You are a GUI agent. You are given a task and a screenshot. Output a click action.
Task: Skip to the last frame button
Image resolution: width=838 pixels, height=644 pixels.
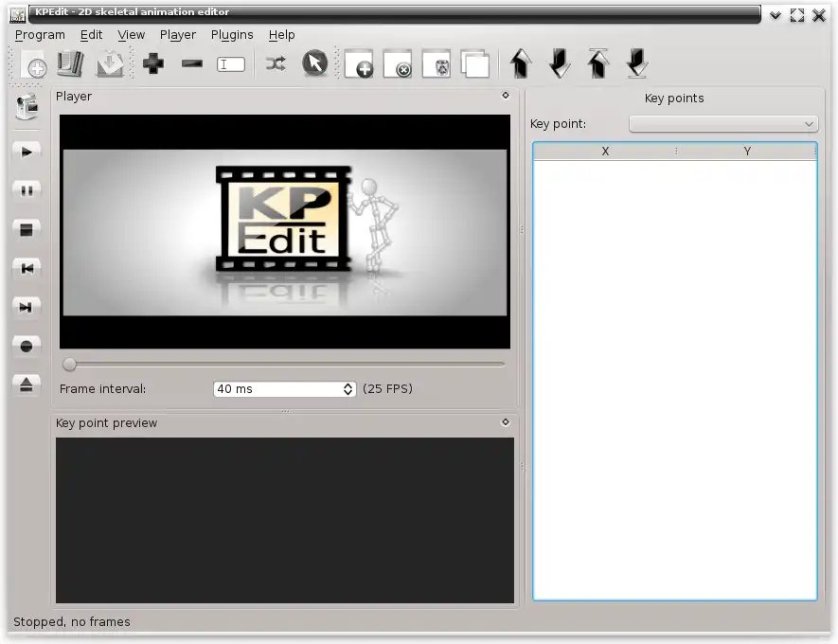coord(27,307)
